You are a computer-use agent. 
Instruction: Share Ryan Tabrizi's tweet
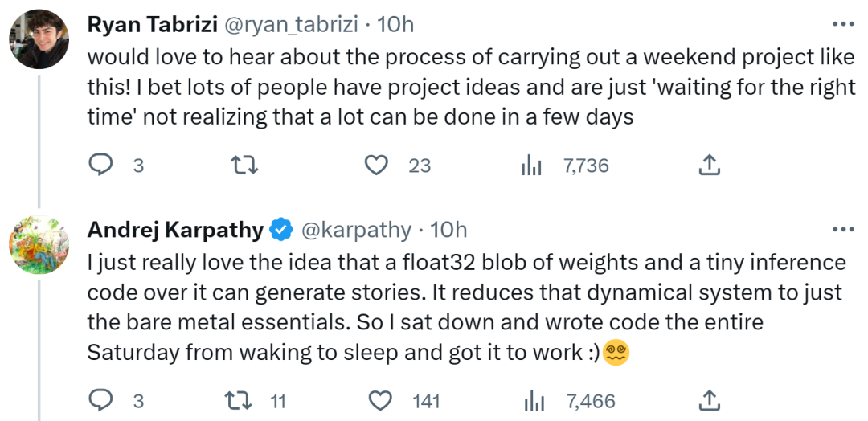[708, 166]
